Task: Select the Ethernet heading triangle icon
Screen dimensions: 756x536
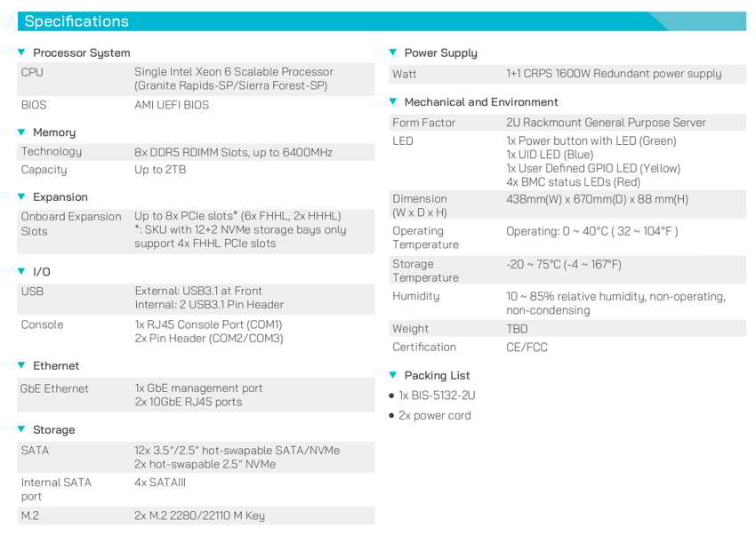Action: (21, 365)
